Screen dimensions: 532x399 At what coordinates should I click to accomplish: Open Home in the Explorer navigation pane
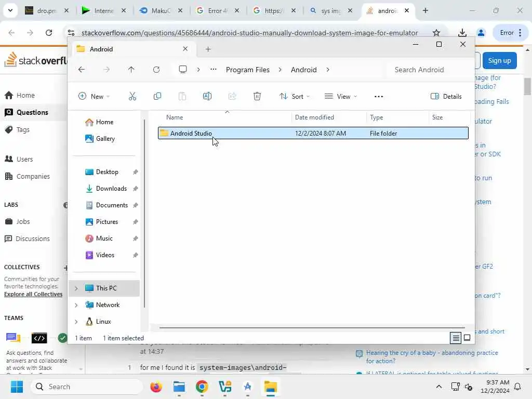point(104,122)
